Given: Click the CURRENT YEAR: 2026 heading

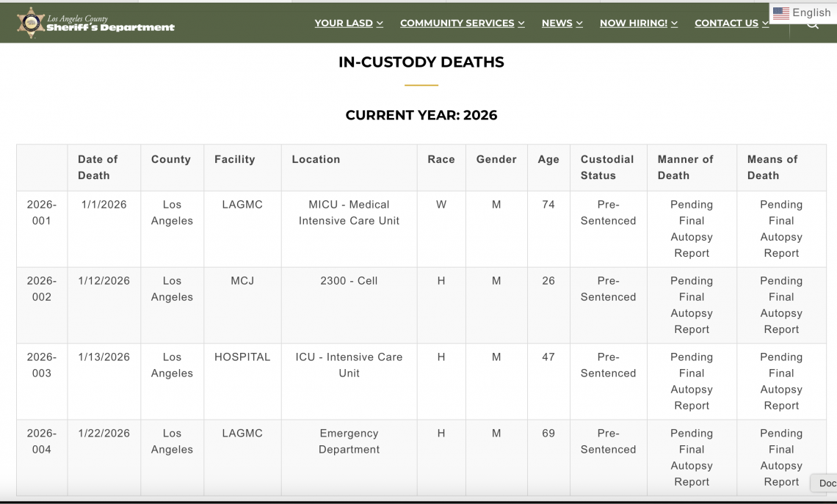Looking at the screenshot, I should 421,115.
